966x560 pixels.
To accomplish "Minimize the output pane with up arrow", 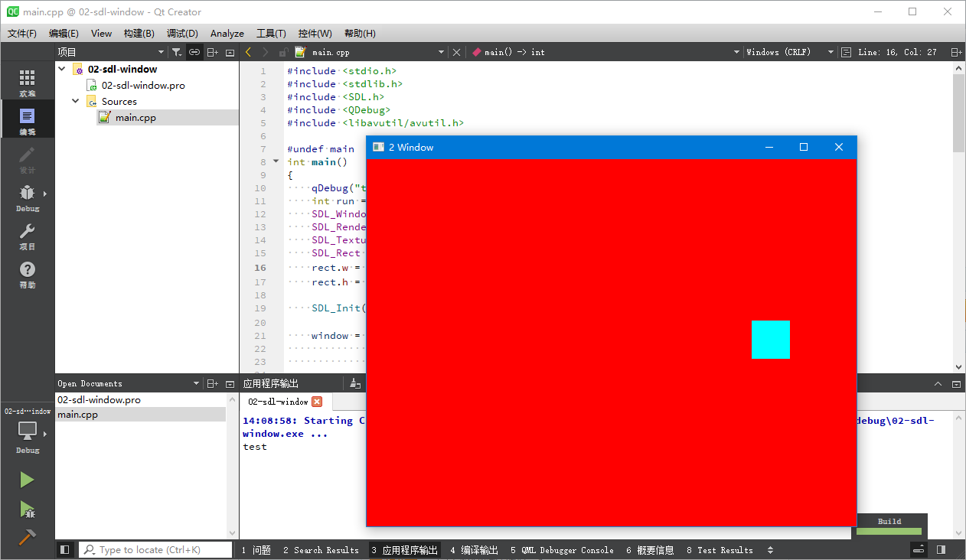I will coord(938,383).
